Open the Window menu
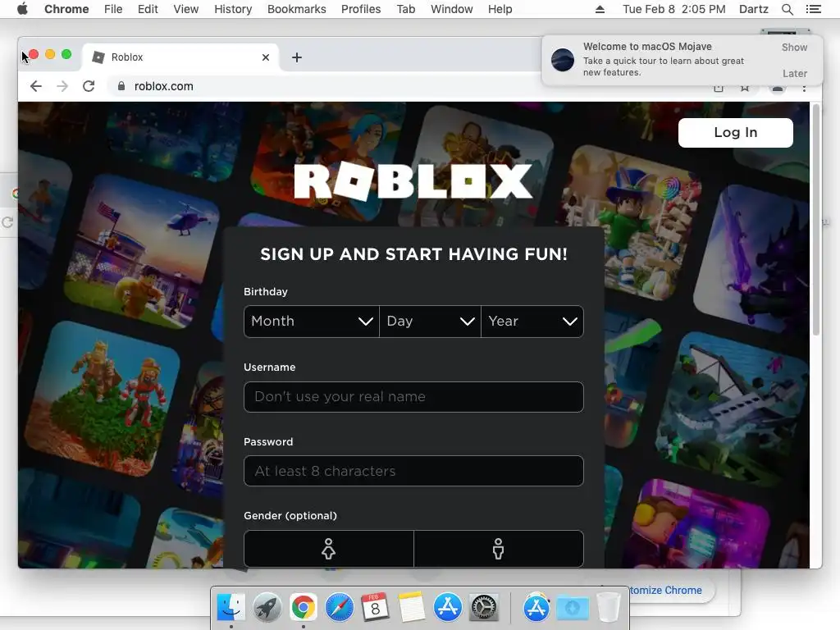The width and height of the screenshot is (840, 630). (x=452, y=9)
